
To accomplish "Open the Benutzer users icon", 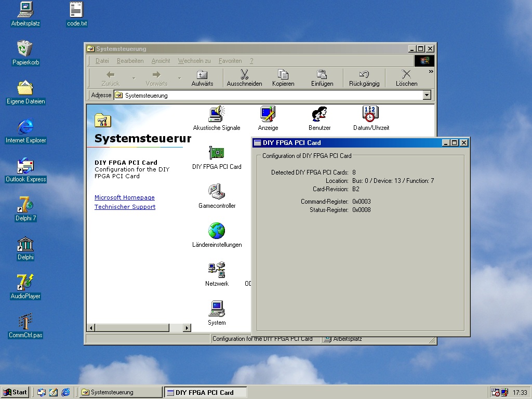I will coord(319,114).
